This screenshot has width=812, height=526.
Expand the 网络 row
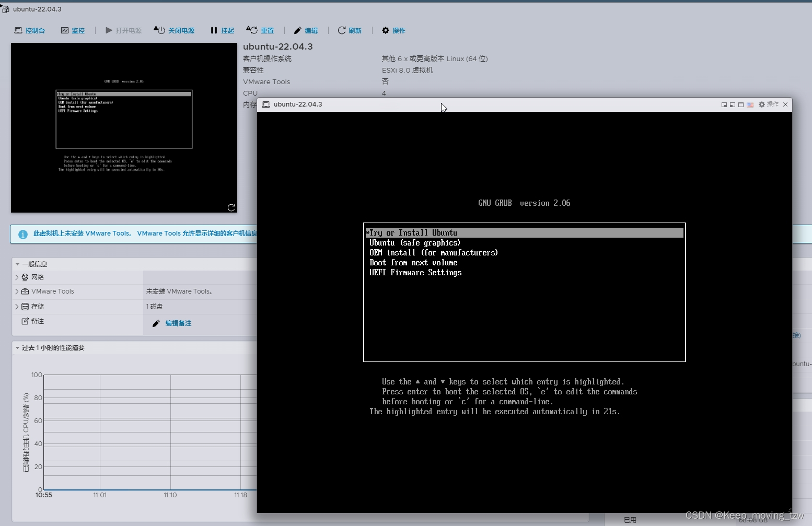coord(17,277)
